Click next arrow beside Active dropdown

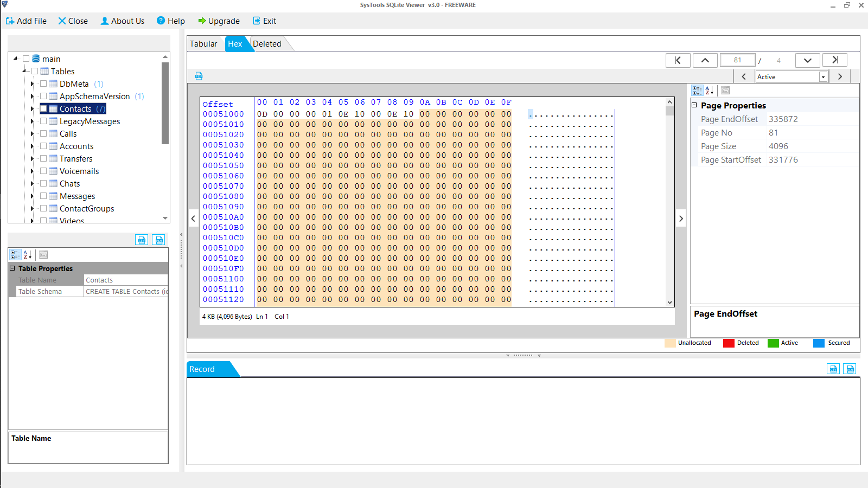pos(840,76)
